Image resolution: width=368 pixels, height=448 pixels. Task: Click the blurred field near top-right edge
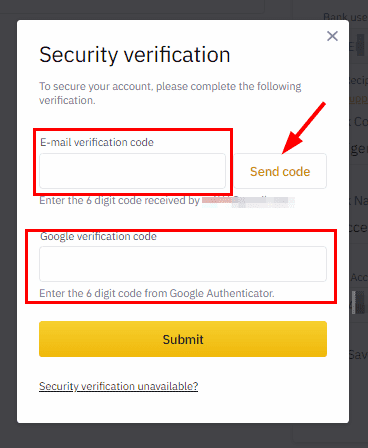click(x=360, y=45)
